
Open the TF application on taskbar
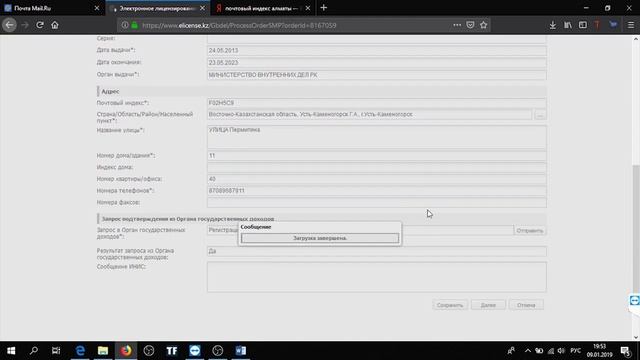point(172,351)
